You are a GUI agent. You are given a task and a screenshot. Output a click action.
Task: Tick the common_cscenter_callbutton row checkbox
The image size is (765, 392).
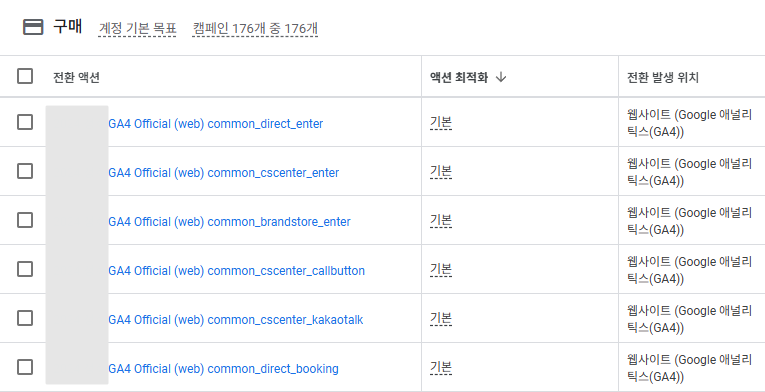(25, 269)
